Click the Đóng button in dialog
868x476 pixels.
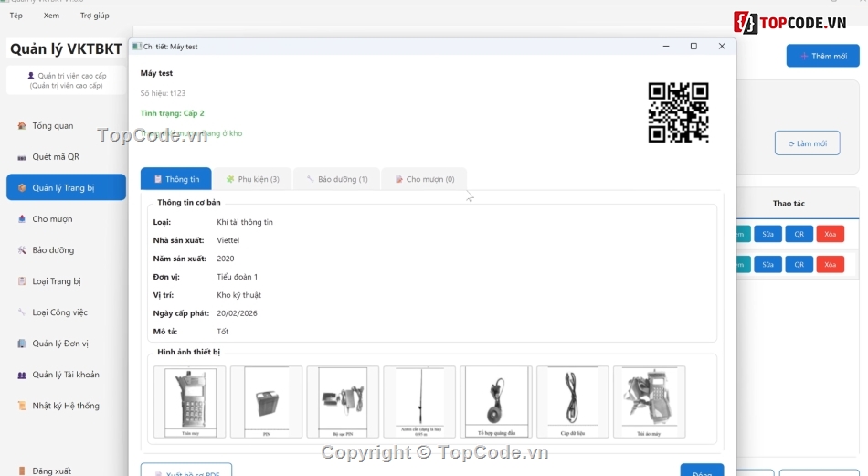(702, 471)
